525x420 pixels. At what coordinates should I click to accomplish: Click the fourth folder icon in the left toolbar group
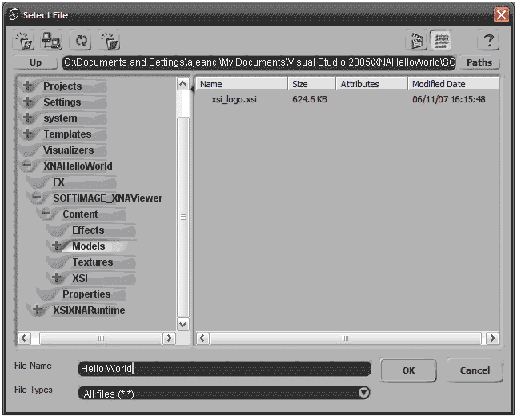(108, 41)
